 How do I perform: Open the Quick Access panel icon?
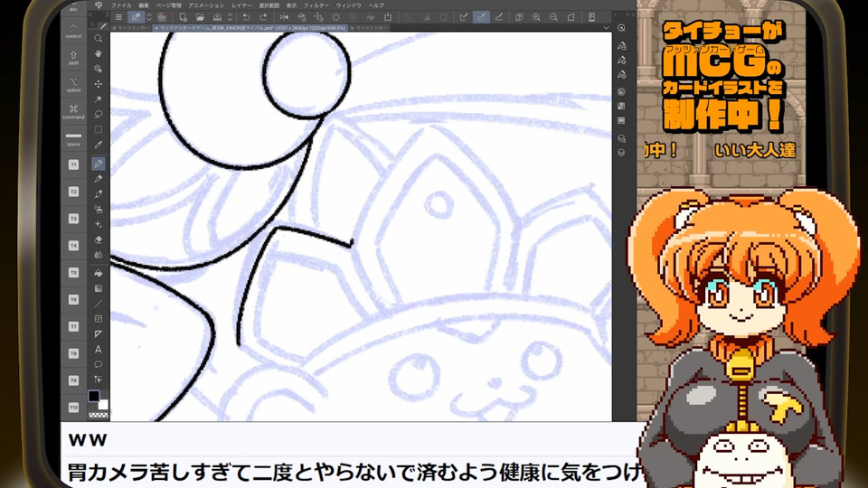622,28
